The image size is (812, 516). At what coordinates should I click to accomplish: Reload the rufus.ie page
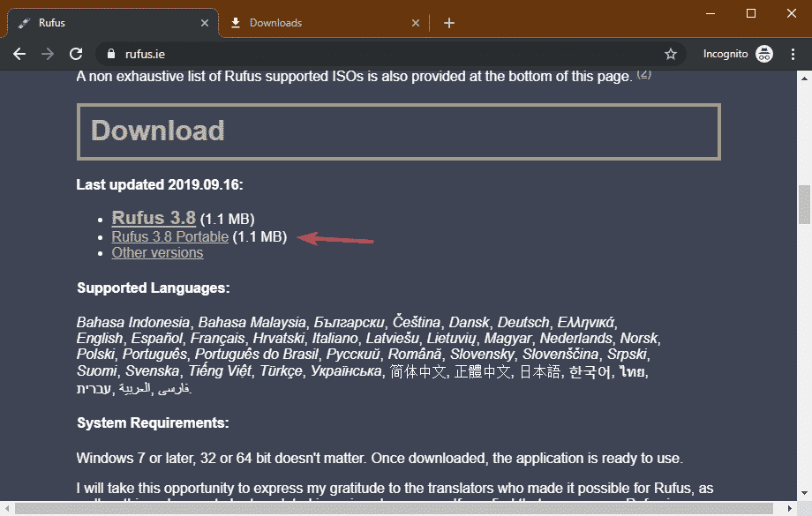pos(76,54)
